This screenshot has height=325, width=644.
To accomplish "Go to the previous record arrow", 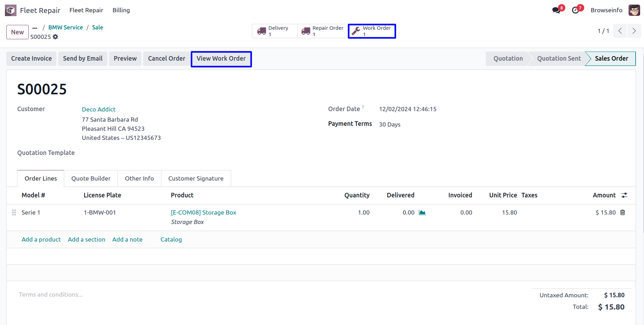I will pyautogui.click(x=620, y=31).
